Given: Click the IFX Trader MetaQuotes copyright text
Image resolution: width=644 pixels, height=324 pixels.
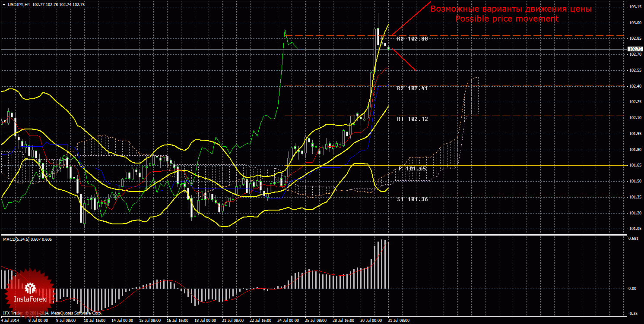Looking at the screenshot, I should tap(52, 313).
